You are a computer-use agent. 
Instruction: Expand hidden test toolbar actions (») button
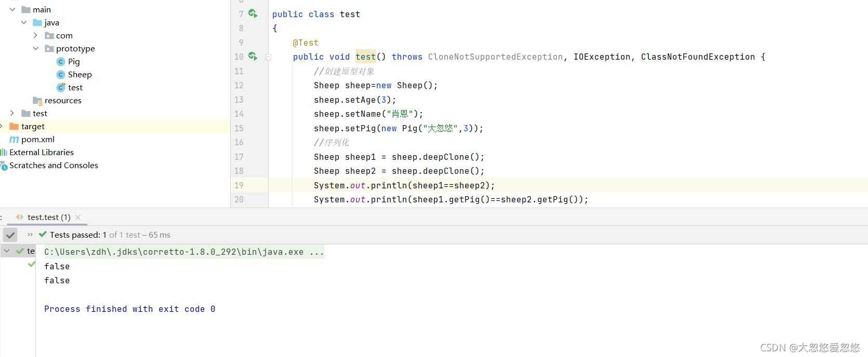coord(30,235)
